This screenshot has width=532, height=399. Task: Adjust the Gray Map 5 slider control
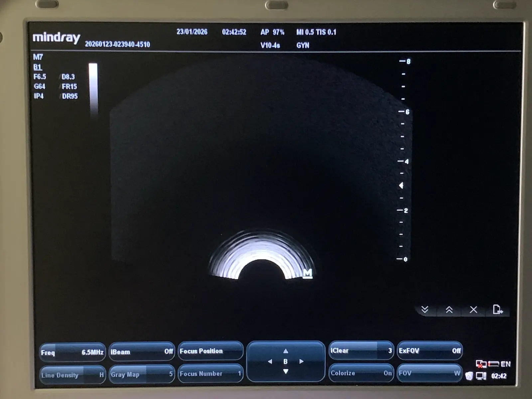(x=142, y=374)
